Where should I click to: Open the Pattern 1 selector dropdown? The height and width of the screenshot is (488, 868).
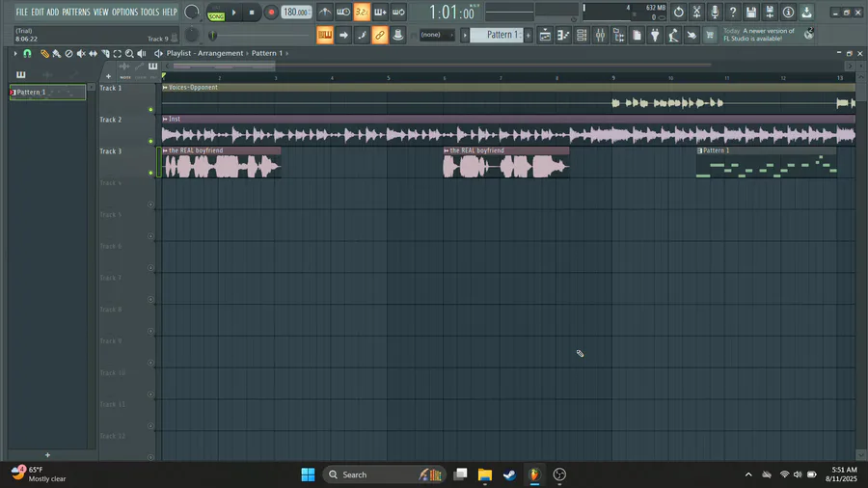(497, 35)
